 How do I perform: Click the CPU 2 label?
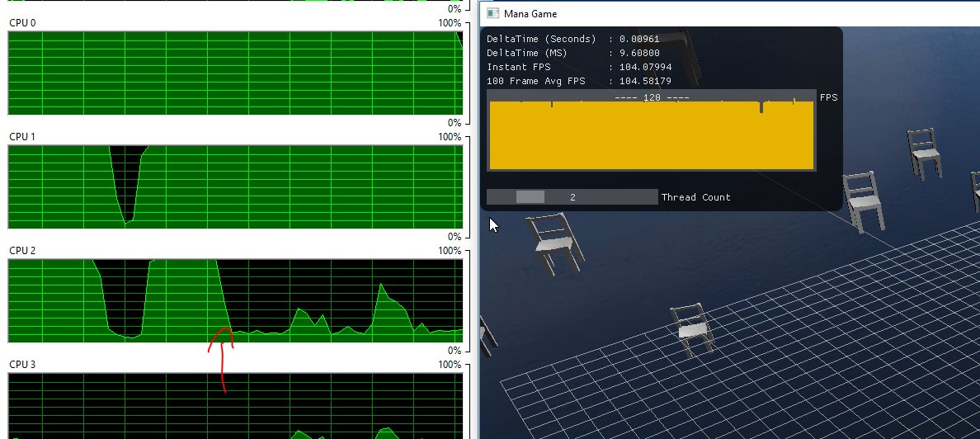point(22,251)
